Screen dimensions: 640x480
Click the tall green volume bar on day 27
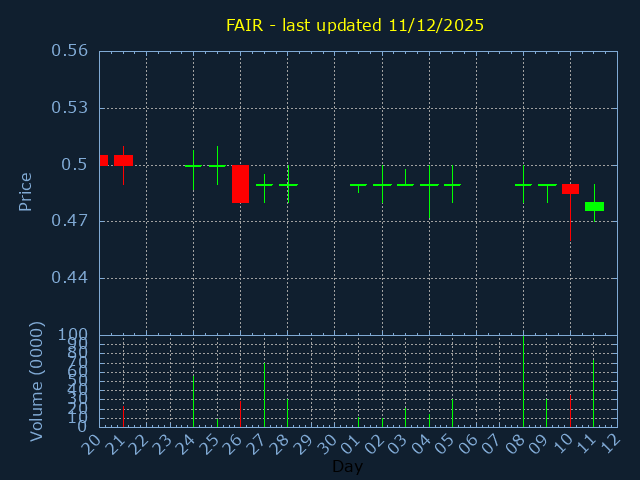264,394
